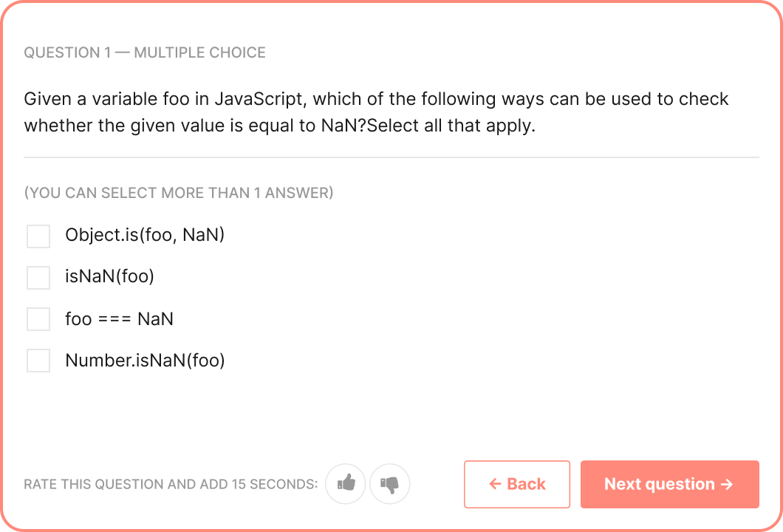Viewport: 783px width, 532px height.
Task: Click the thumbs down rating icon
Action: pos(389,484)
